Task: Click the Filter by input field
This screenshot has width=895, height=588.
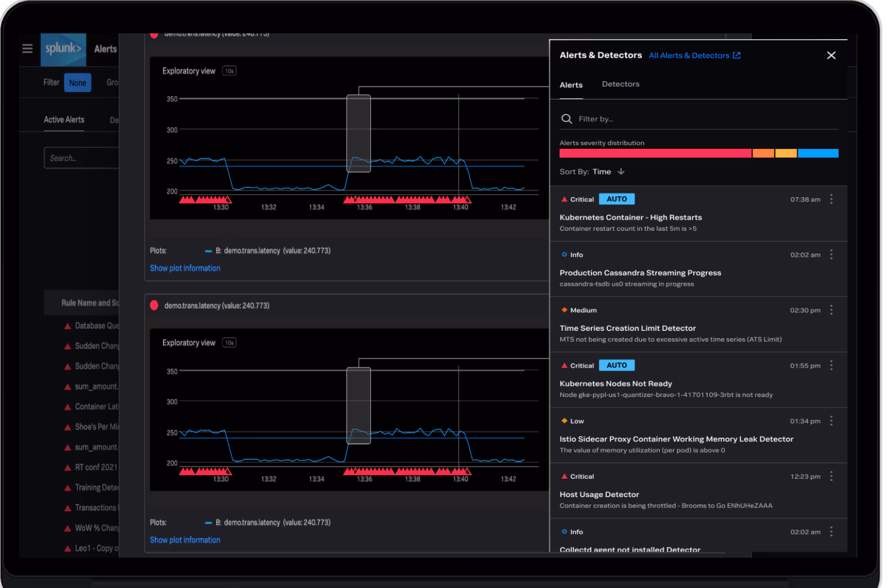Action: [702, 119]
